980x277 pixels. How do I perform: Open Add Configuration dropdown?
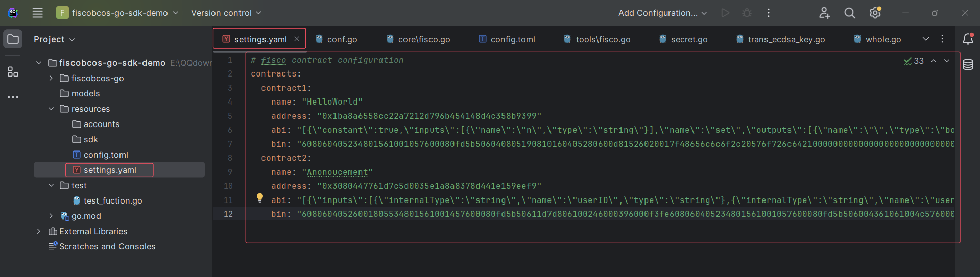point(662,13)
